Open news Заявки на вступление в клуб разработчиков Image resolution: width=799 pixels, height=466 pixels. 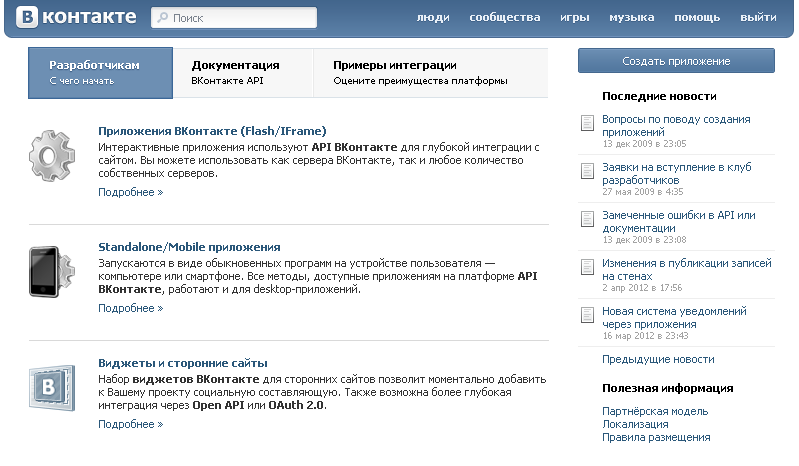click(677, 173)
